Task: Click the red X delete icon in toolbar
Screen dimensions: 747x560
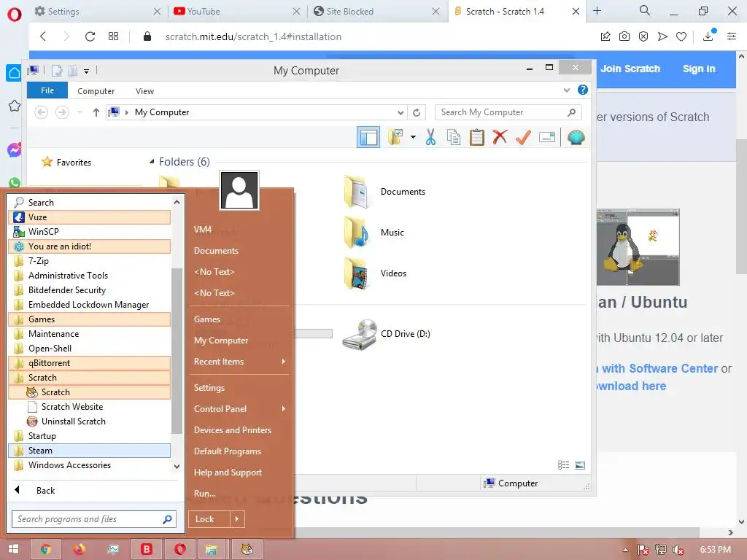Action: tap(500, 137)
